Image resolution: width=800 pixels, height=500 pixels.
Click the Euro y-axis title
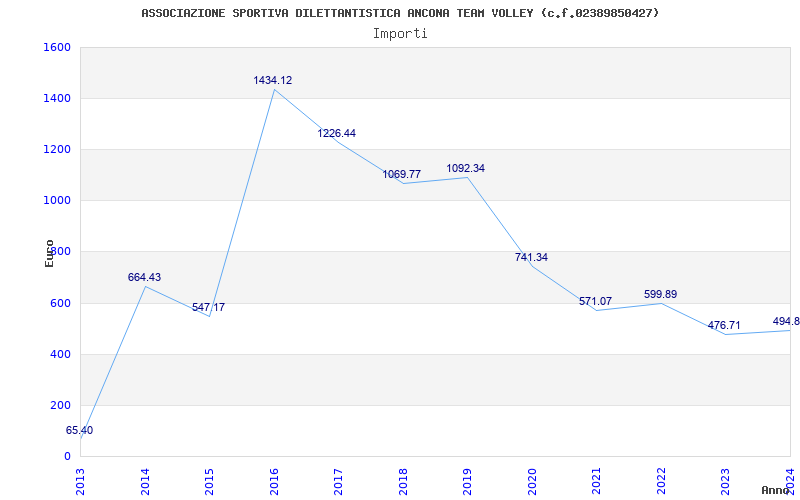49,254
